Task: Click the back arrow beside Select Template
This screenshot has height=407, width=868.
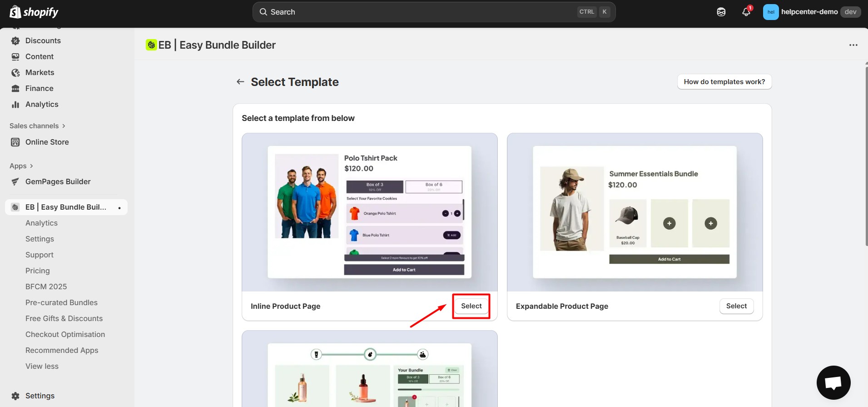Action: [x=240, y=82]
